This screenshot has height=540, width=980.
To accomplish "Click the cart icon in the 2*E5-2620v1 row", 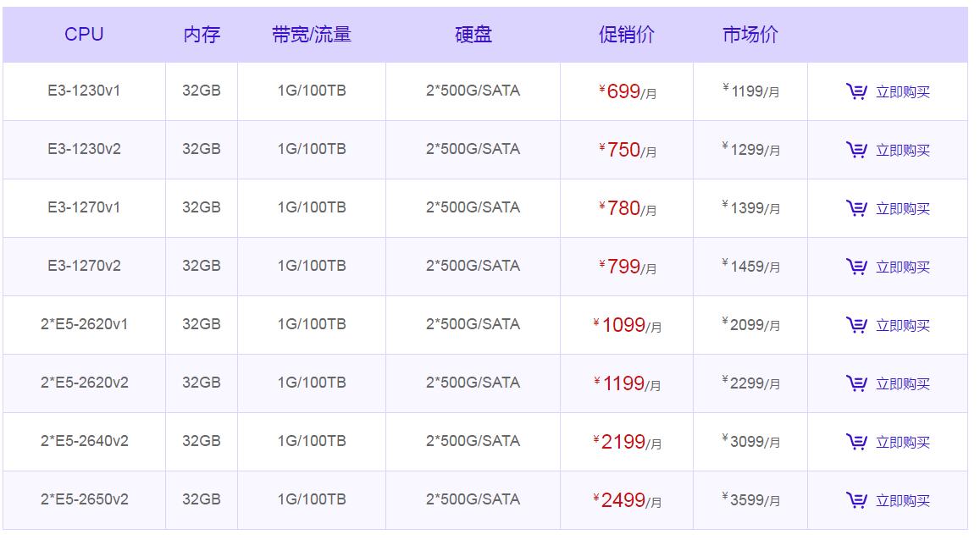I will (x=856, y=325).
